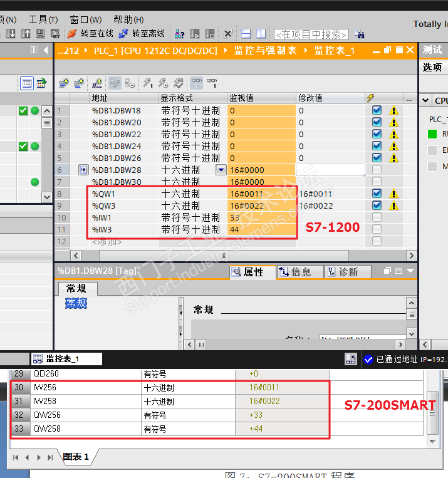Click modify with trigger icon
This screenshot has height=478, width=448.
click(163, 83)
